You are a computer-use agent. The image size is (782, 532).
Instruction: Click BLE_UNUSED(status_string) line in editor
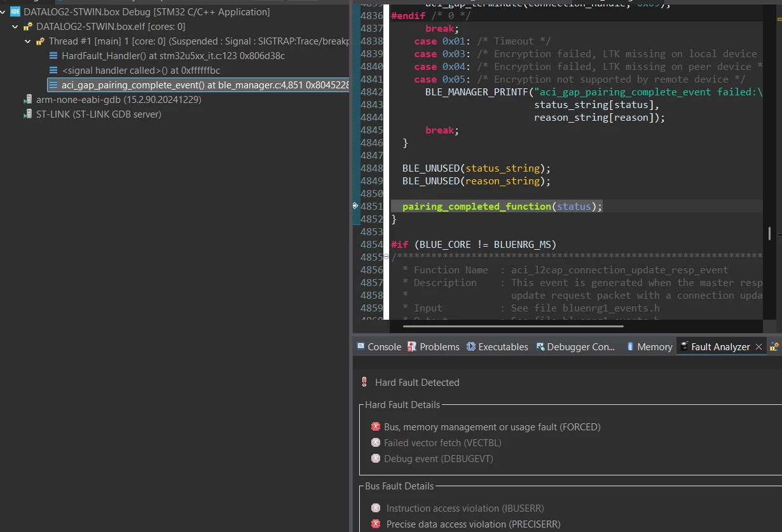click(476, 168)
